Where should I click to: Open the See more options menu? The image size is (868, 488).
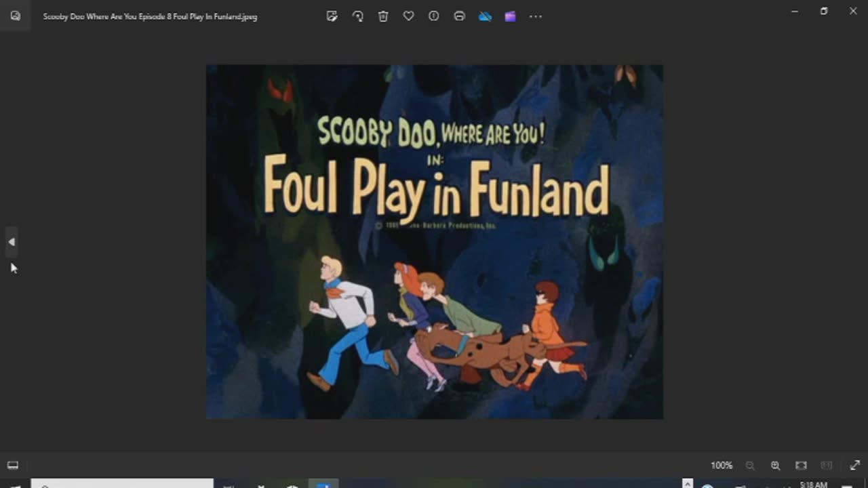click(x=536, y=16)
